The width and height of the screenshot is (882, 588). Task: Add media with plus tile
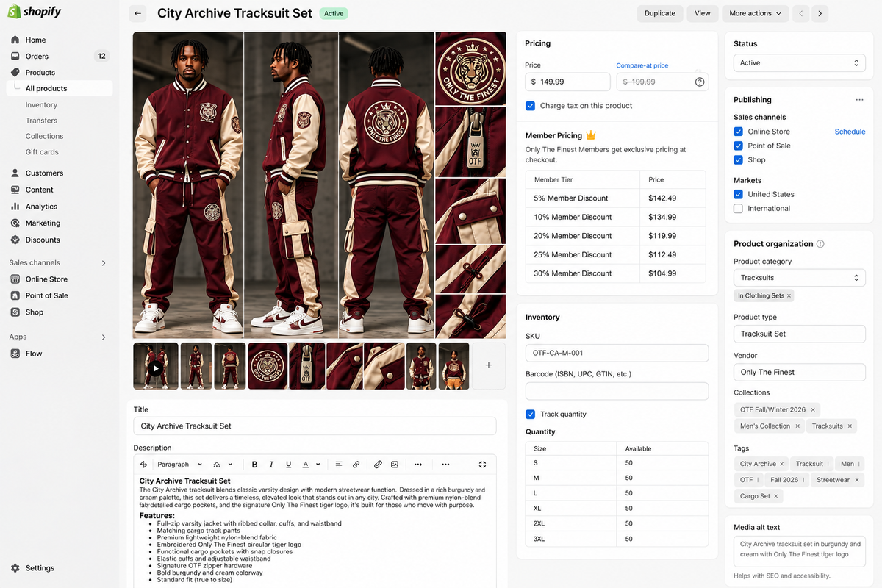(489, 365)
